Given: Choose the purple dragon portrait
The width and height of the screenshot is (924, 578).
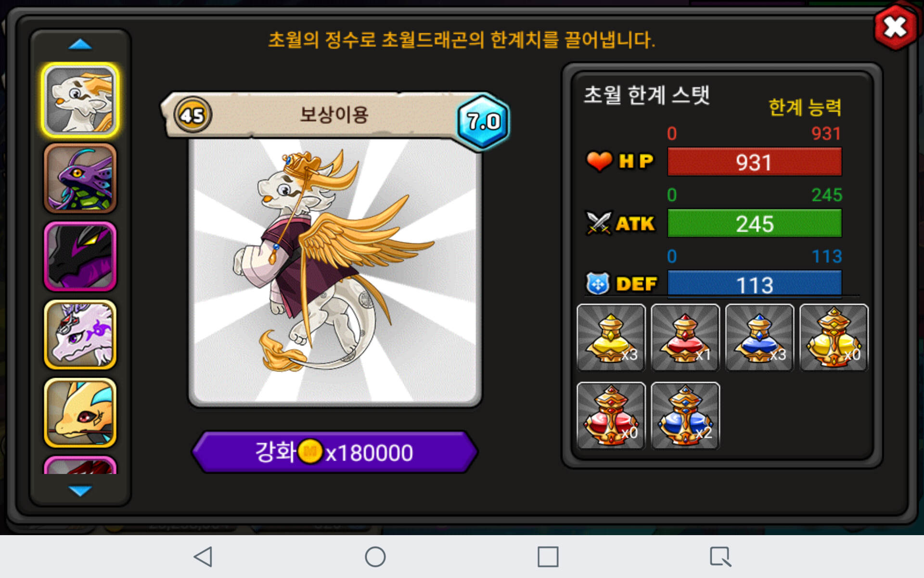Looking at the screenshot, I should (80, 178).
